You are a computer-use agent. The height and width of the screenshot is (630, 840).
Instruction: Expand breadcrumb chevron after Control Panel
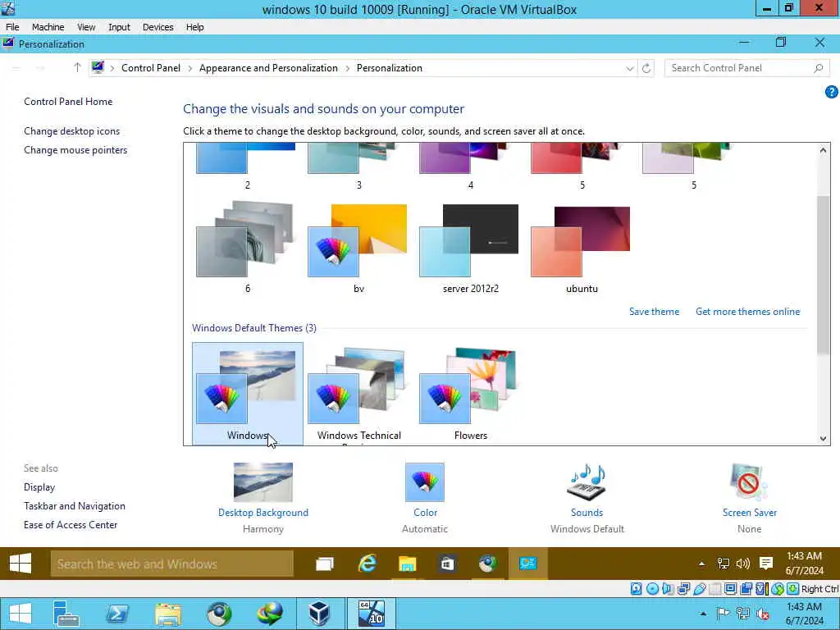[190, 69]
